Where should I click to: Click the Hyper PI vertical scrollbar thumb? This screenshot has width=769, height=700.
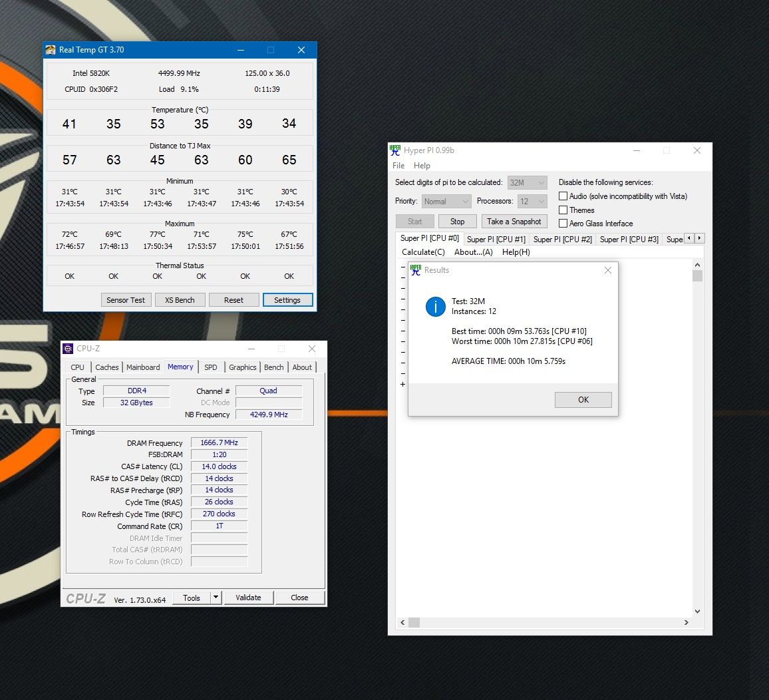[x=697, y=275]
